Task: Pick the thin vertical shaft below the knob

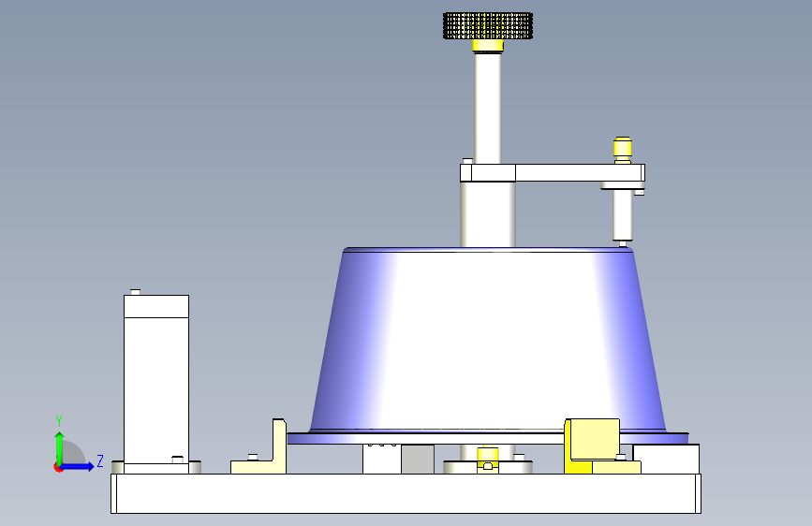Action: [x=487, y=108]
